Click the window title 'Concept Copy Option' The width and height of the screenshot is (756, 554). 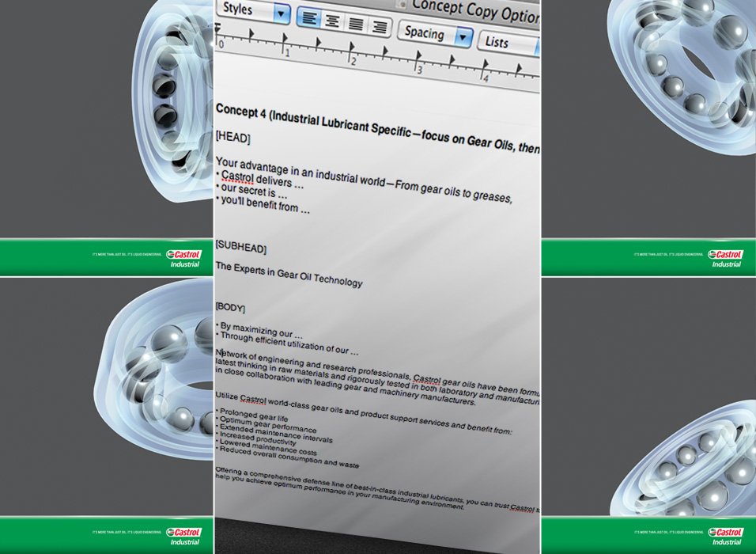(475, 11)
